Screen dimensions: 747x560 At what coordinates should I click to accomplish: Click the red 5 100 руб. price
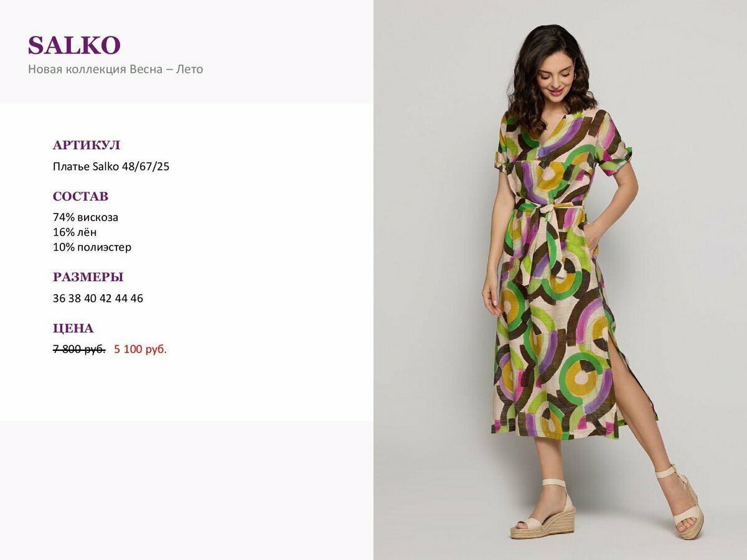pos(141,350)
